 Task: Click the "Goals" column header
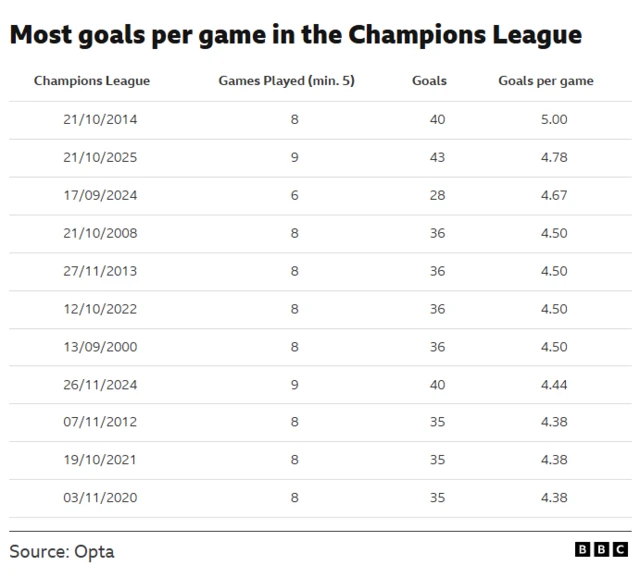[429, 81]
